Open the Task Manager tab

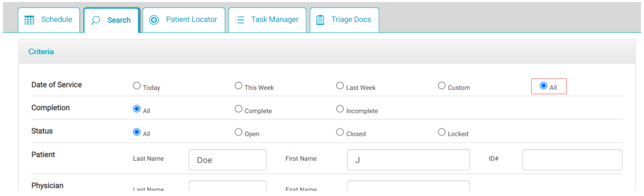coord(274,20)
